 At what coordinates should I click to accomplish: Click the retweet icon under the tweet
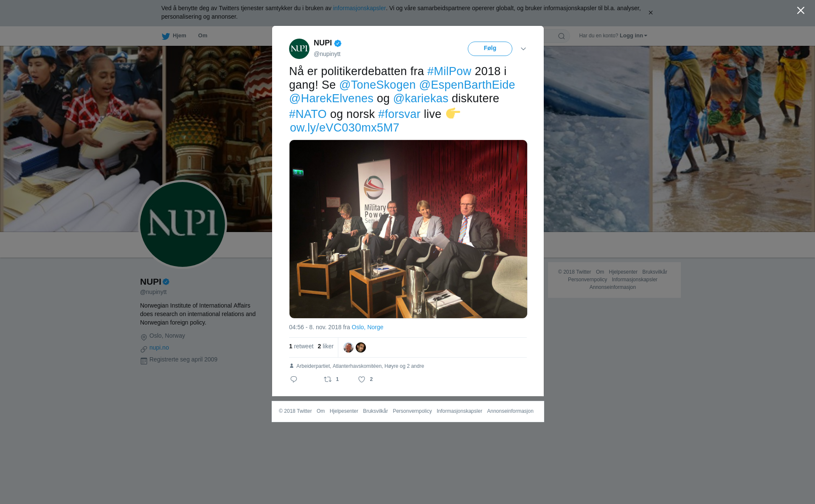point(328,379)
